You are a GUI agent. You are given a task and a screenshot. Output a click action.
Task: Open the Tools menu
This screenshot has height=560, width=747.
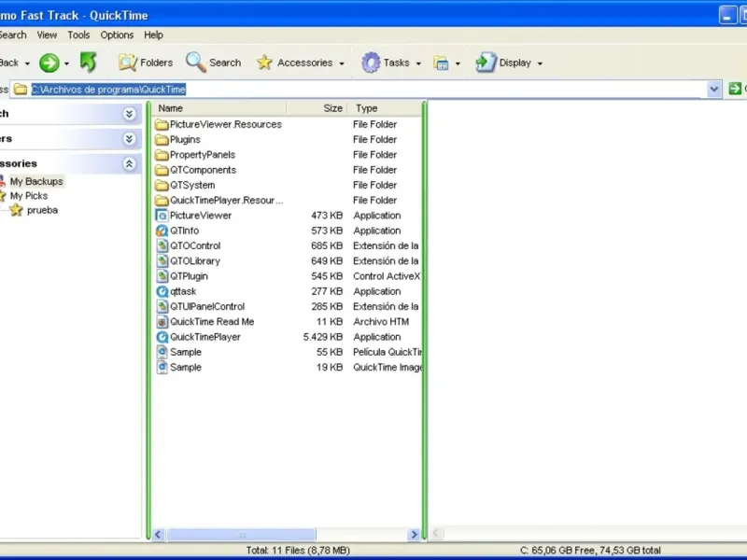[78, 35]
